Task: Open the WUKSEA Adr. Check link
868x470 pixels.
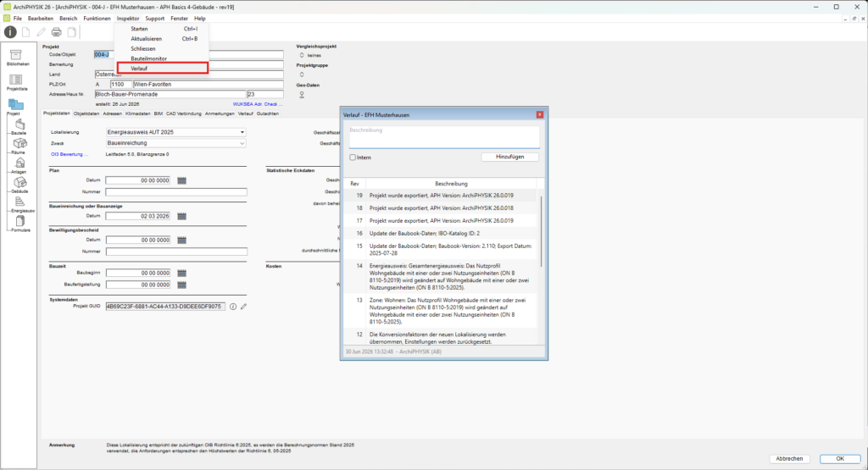Action: pos(258,104)
